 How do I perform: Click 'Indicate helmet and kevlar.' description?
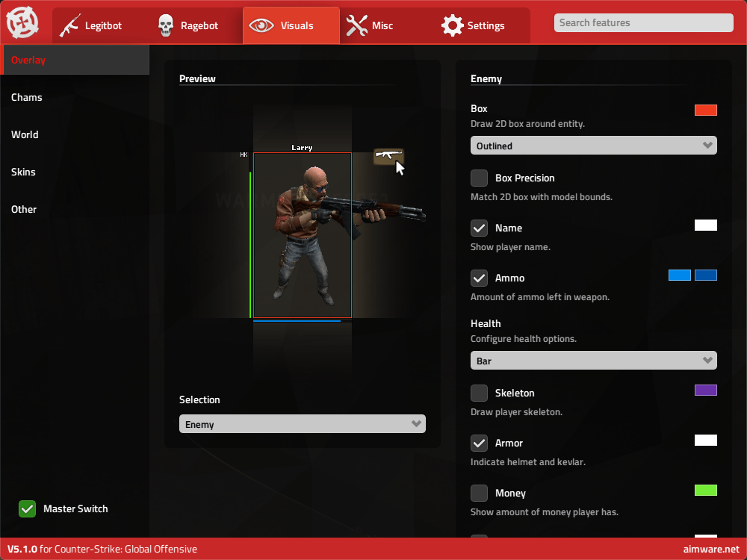(x=528, y=462)
